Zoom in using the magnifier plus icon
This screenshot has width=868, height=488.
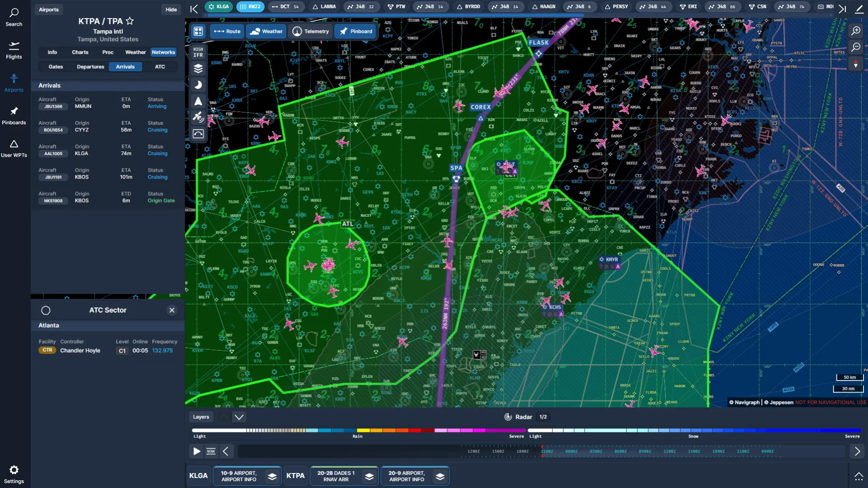pyautogui.click(x=856, y=31)
